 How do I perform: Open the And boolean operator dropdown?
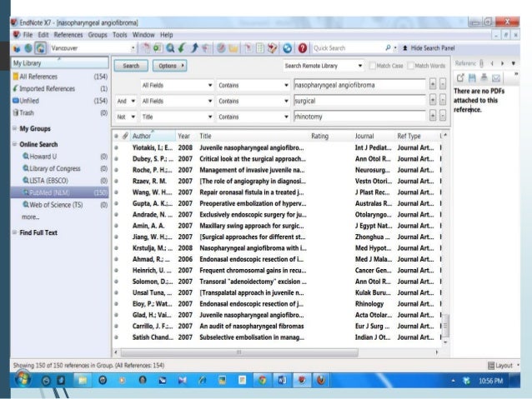pos(126,101)
